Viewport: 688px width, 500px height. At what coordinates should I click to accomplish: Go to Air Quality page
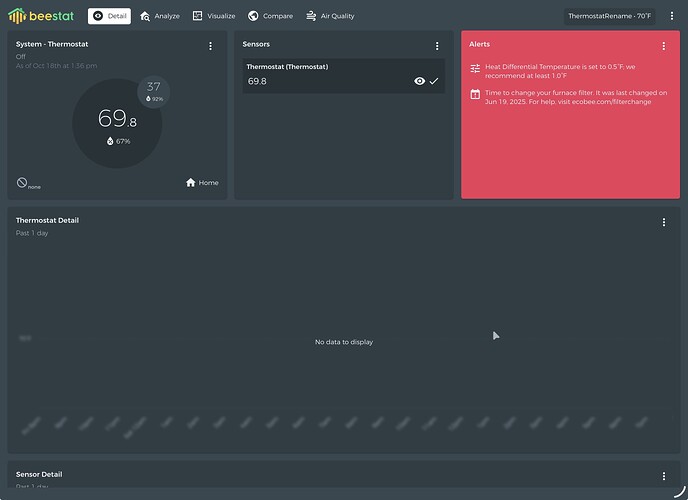(x=330, y=16)
